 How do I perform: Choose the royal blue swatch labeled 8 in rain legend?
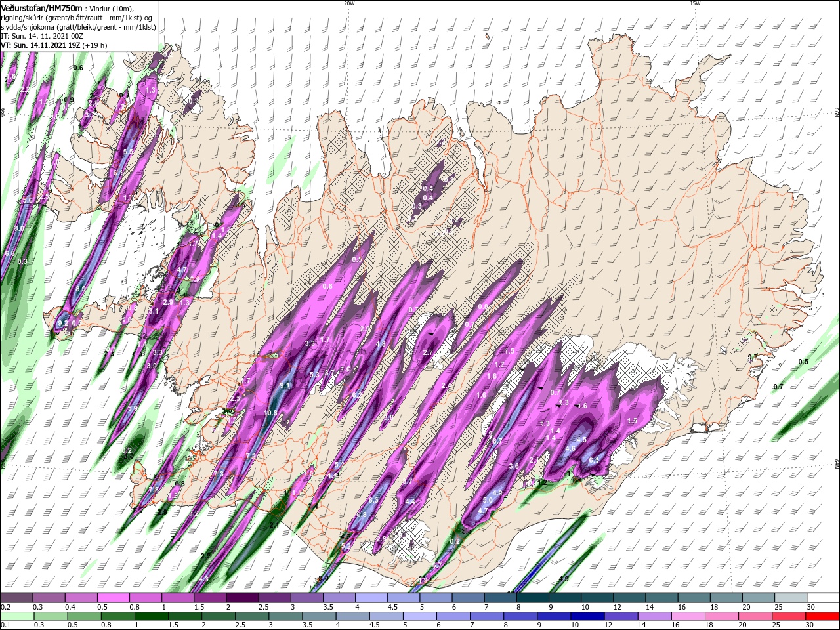click(520, 616)
